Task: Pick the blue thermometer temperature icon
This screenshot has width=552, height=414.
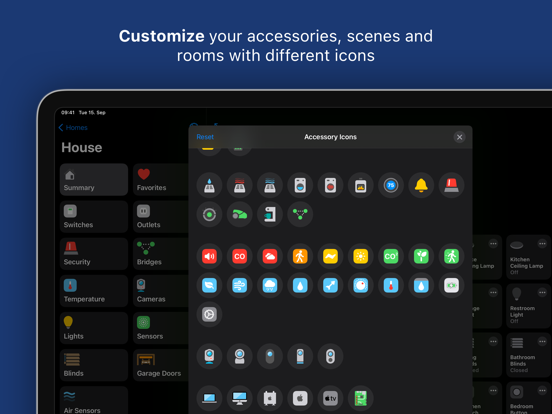Action: click(x=391, y=286)
